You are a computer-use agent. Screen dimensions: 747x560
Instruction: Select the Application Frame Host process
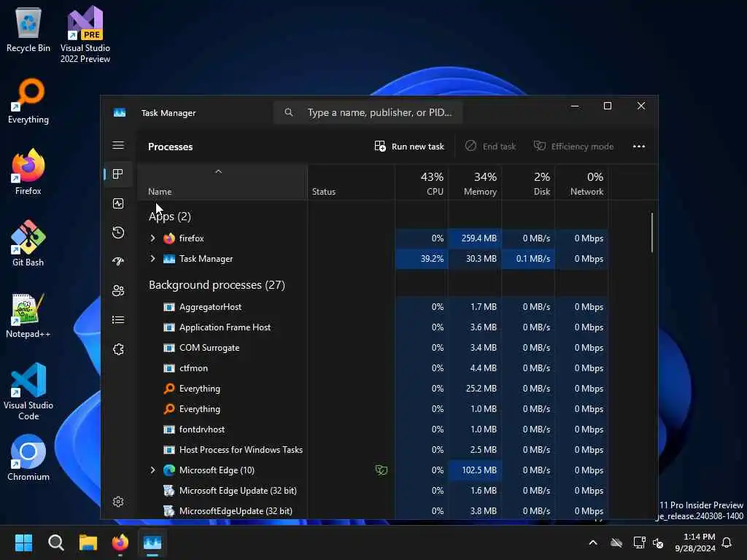(373, 327)
